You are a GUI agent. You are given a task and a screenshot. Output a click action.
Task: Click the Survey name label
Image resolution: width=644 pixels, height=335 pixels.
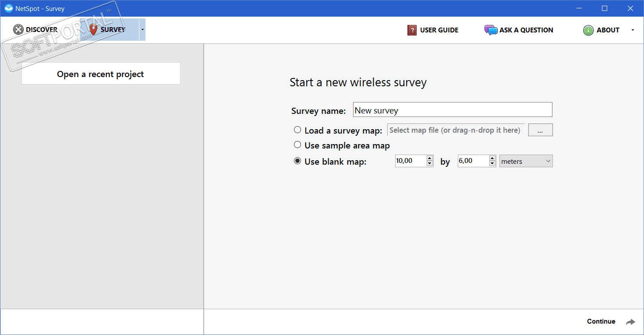[x=318, y=111]
